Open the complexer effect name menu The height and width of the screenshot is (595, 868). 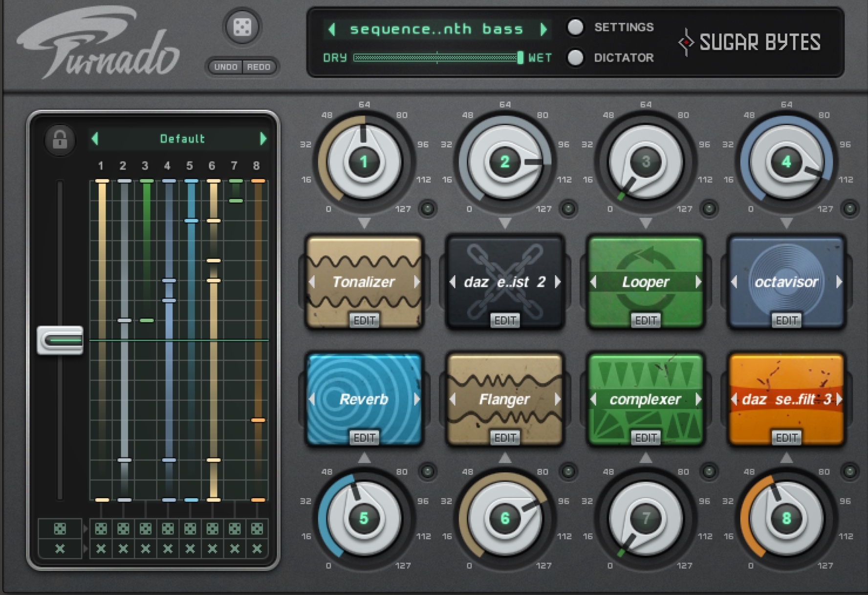(645, 399)
